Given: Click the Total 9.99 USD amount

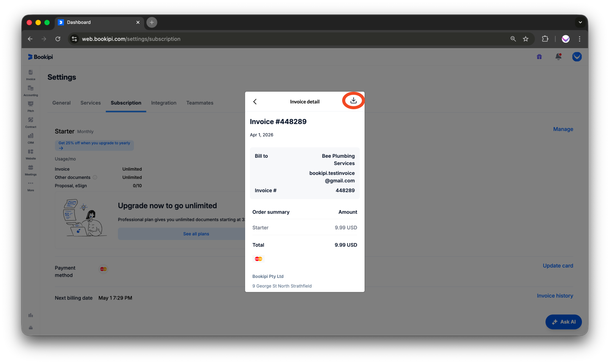Looking at the screenshot, I should click(346, 245).
